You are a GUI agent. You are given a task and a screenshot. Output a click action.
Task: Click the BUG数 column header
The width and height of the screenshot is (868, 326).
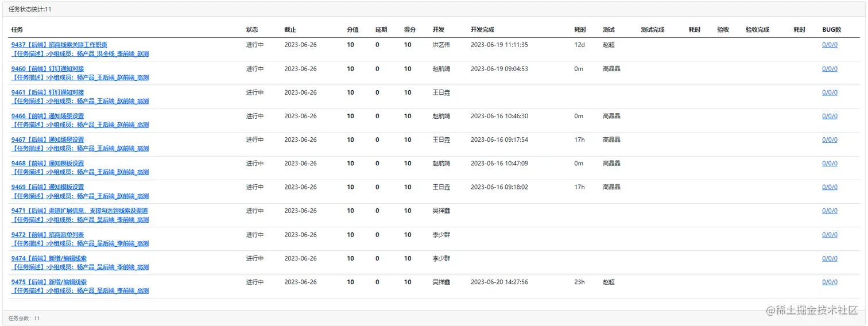[x=832, y=30]
